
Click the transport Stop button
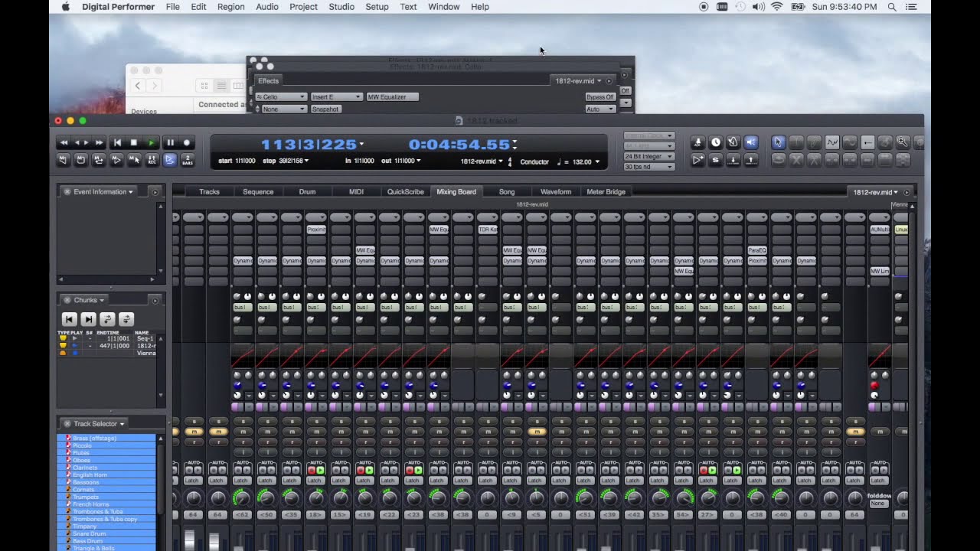134,142
